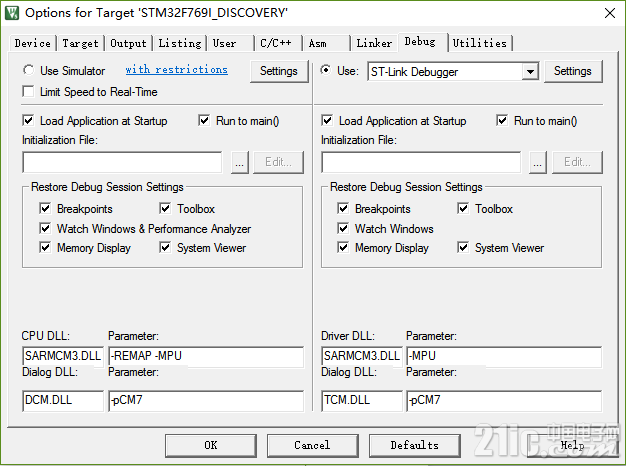Click the Cancel button
The height and width of the screenshot is (466, 628).
point(312,446)
